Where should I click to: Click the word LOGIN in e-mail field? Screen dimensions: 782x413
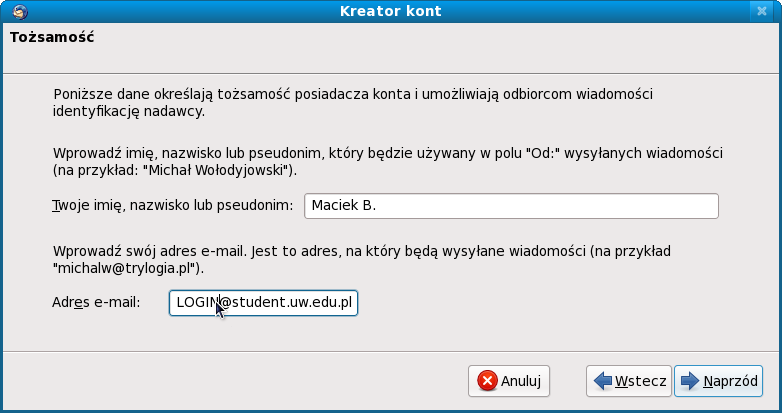195,302
